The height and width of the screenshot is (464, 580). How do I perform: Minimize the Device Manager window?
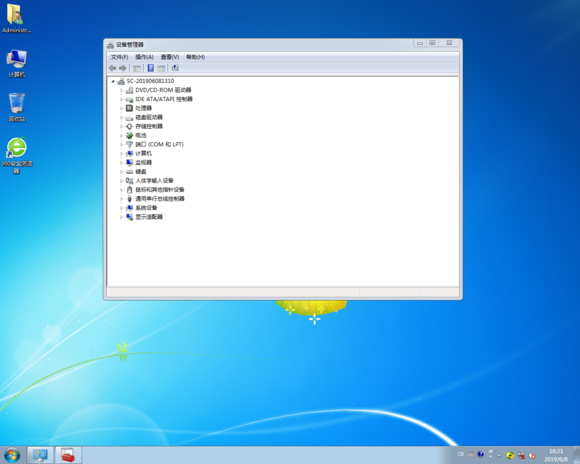420,43
